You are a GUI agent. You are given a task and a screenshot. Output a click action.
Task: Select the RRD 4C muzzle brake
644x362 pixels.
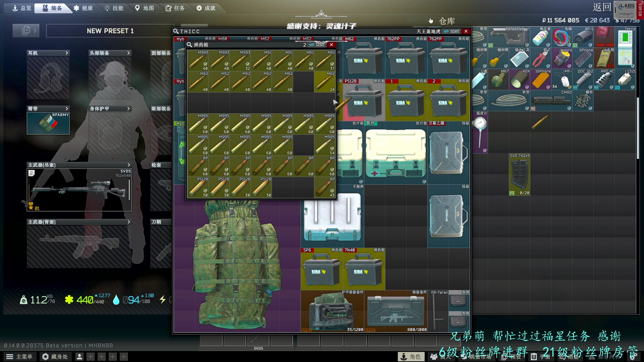(604, 79)
